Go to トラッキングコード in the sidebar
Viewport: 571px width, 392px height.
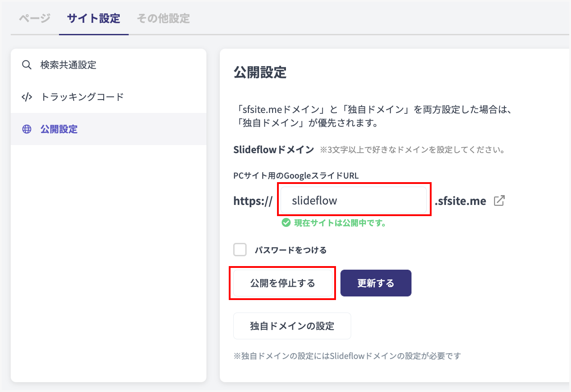[82, 97]
